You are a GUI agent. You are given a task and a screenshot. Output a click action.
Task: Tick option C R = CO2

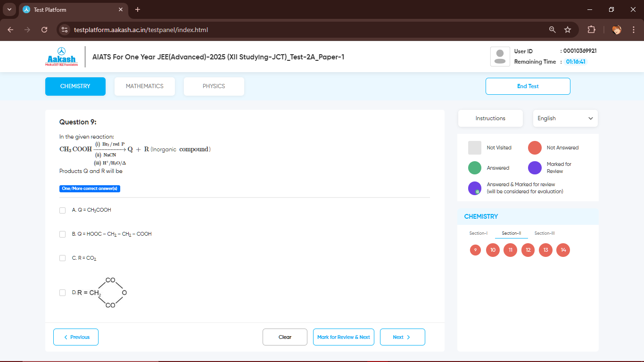(x=63, y=258)
